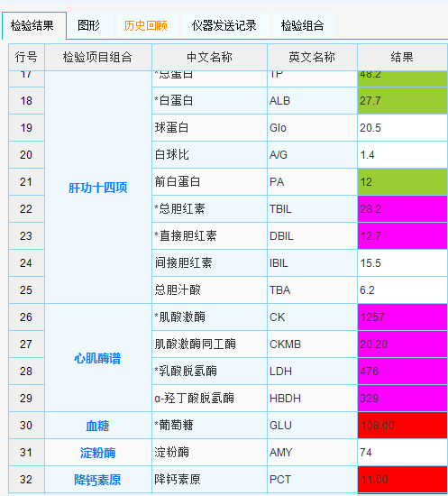Open the 心肌酶谱 group link
448x496 pixels.
click(x=97, y=358)
